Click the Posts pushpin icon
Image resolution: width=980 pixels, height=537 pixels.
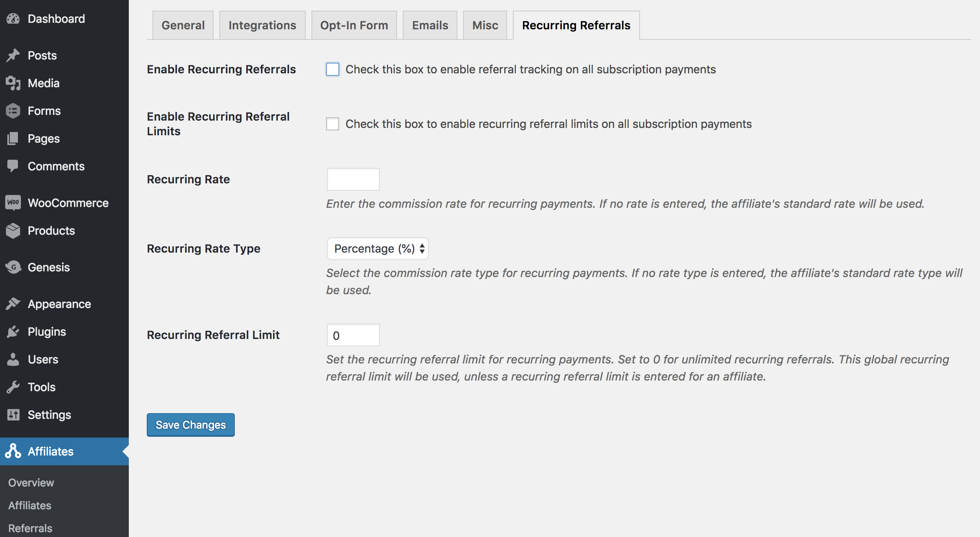click(x=13, y=55)
